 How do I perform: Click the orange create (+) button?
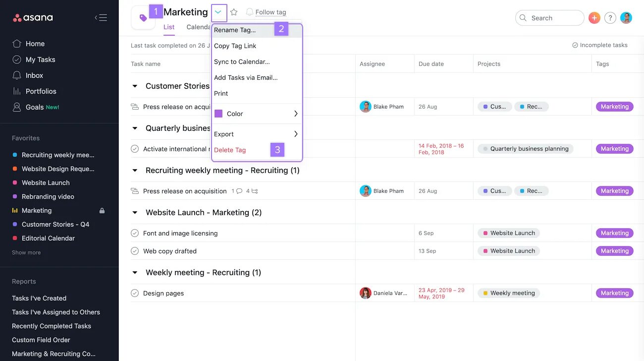point(594,17)
